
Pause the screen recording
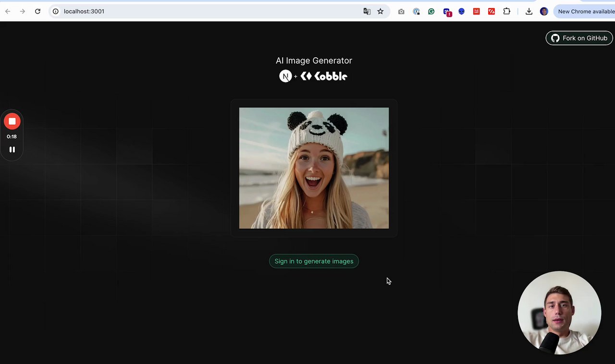[x=12, y=149]
